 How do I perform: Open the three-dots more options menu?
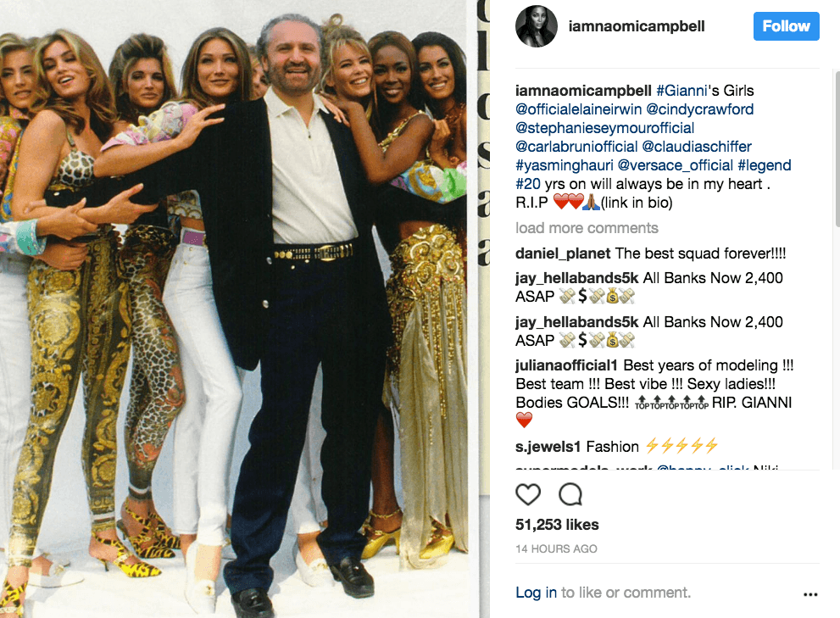click(810, 594)
